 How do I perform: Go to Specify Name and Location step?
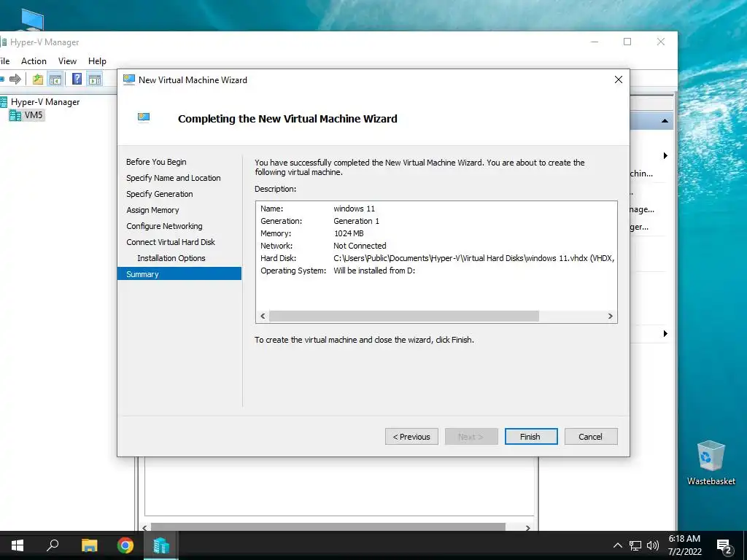[174, 178]
